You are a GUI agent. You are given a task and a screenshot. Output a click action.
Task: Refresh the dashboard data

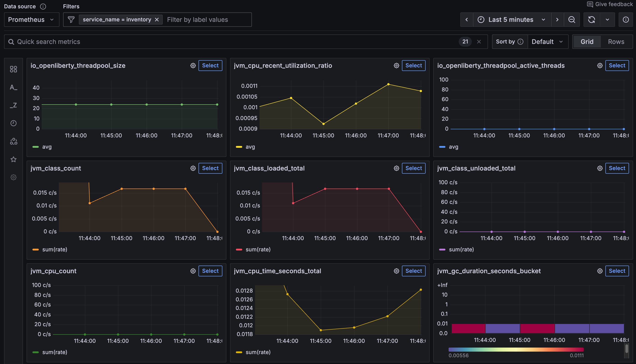[592, 20]
